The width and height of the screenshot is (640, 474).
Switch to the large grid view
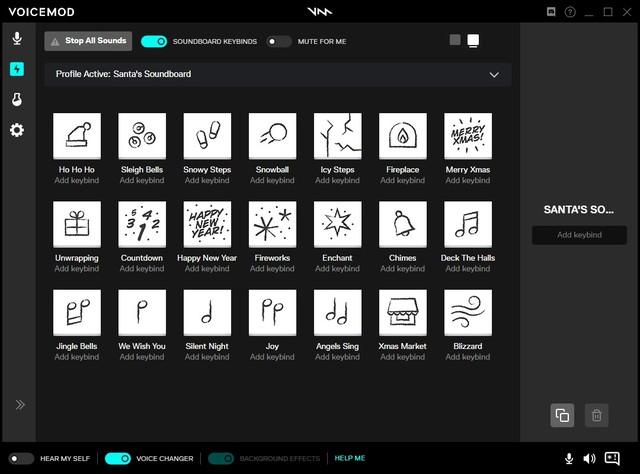473,40
